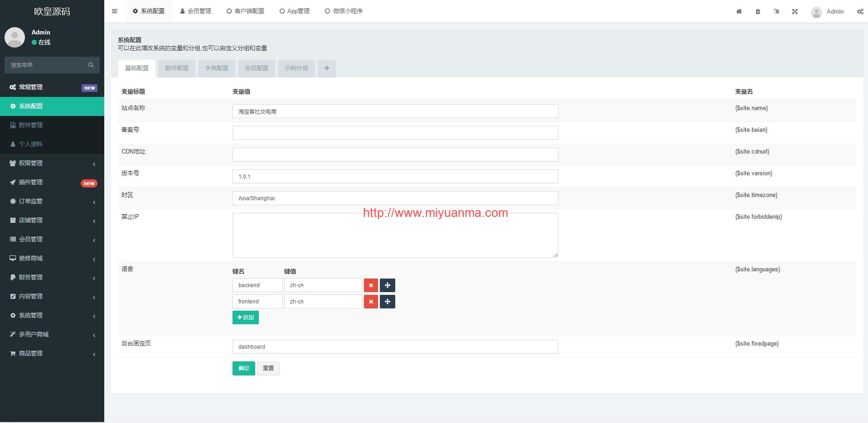Select 系统配置 in the sidebar

pos(52,106)
